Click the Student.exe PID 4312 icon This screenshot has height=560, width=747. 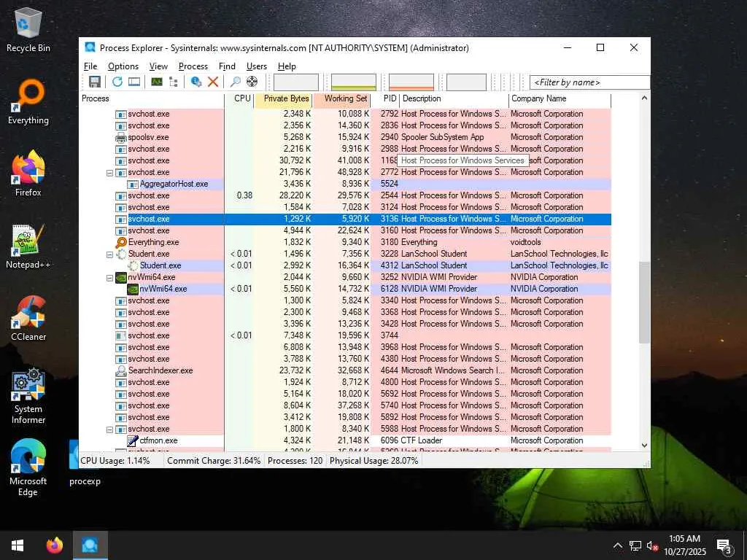(x=133, y=265)
